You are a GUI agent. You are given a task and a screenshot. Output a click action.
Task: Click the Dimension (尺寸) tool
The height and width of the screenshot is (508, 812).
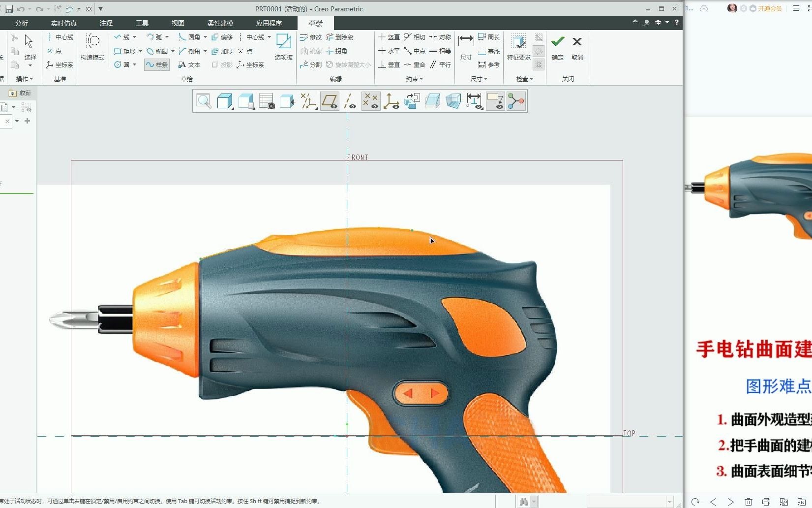coord(466,47)
